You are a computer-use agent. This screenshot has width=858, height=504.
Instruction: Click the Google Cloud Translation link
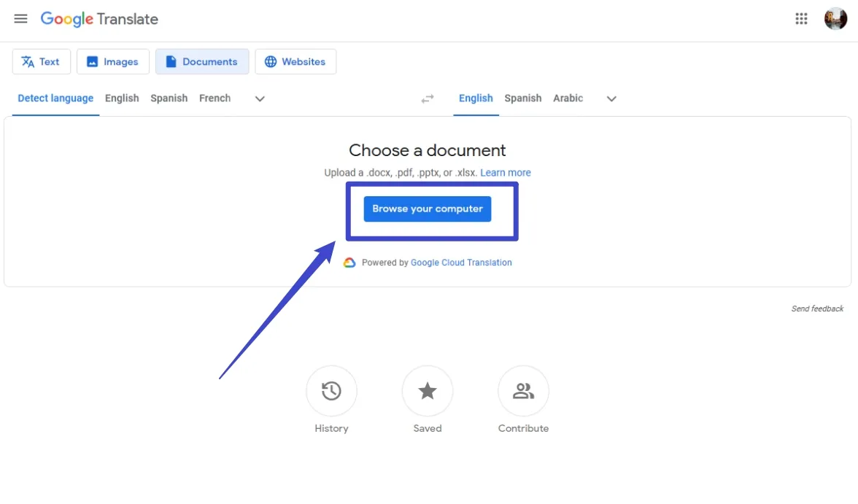(x=461, y=262)
